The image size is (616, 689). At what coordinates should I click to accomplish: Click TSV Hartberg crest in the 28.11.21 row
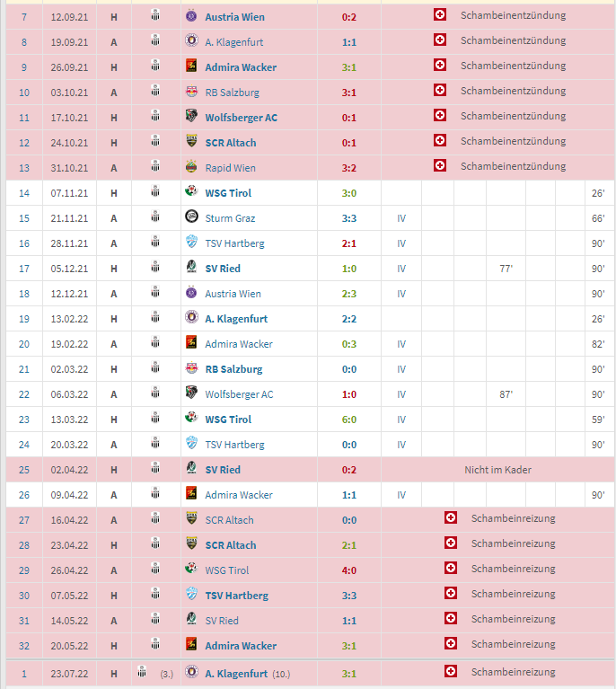[x=191, y=243]
